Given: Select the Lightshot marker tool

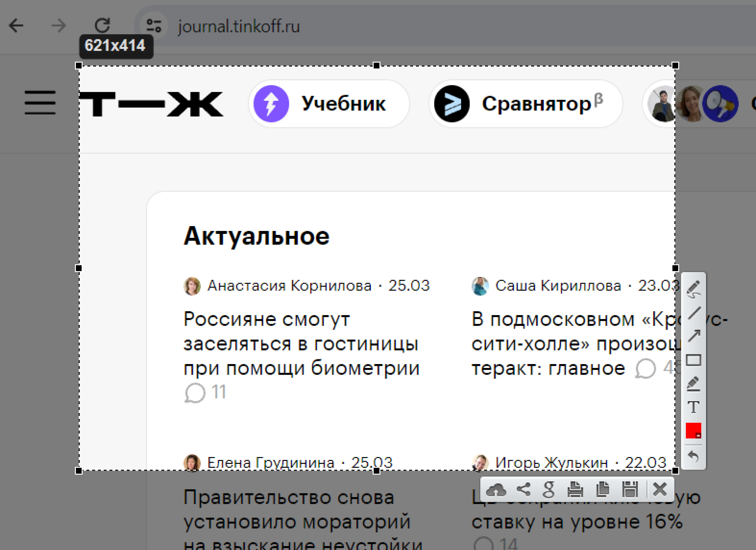Looking at the screenshot, I should pos(694,384).
